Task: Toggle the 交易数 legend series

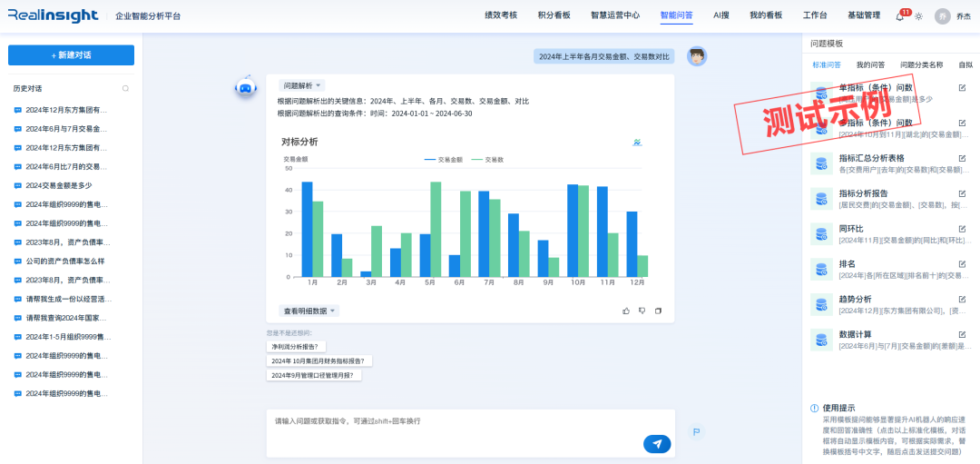Action: pyautogui.click(x=487, y=160)
